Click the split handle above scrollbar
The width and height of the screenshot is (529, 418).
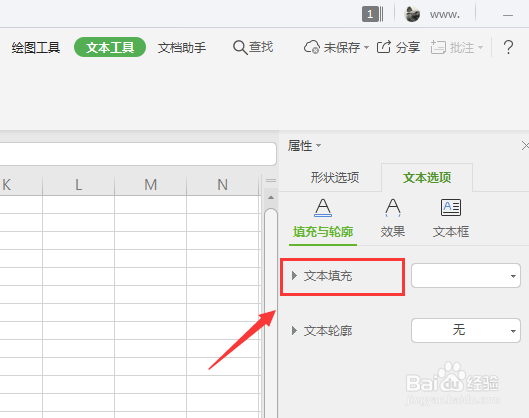pyautogui.click(x=271, y=180)
